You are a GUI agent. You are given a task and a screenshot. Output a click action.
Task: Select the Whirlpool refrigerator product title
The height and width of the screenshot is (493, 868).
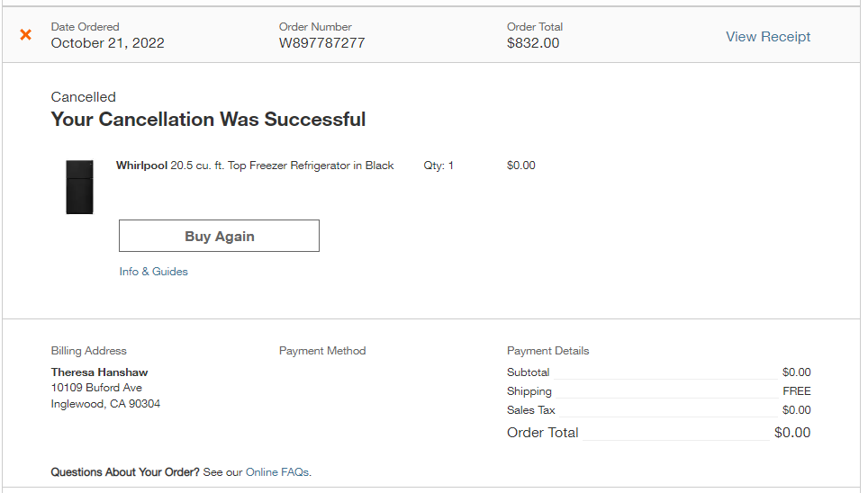(255, 166)
